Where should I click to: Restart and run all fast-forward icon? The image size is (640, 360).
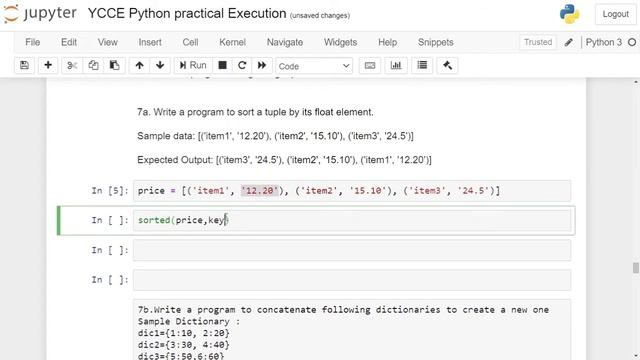coord(262,65)
